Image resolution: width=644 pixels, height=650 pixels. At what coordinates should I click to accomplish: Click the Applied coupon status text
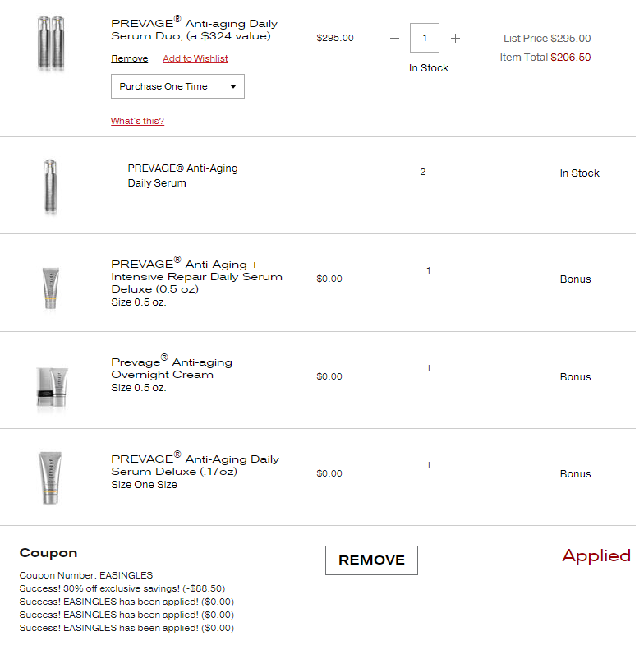[x=596, y=555]
